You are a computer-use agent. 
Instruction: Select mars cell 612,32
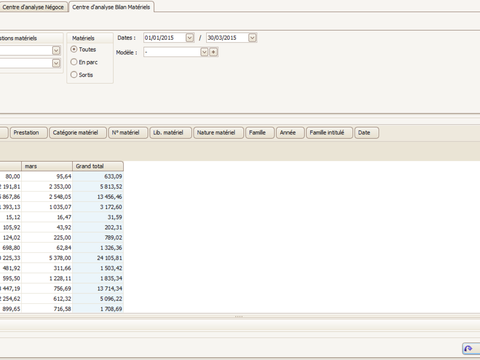pyautogui.click(x=47, y=299)
